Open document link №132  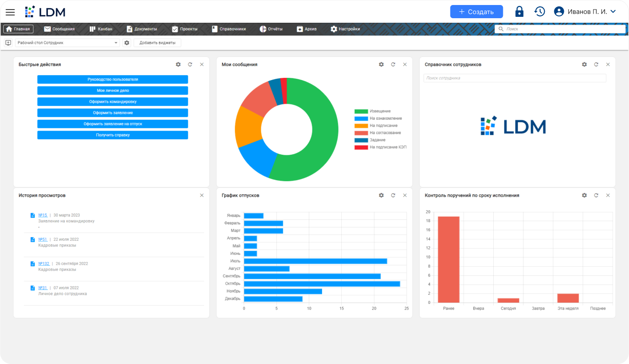click(x=44, y=263)
